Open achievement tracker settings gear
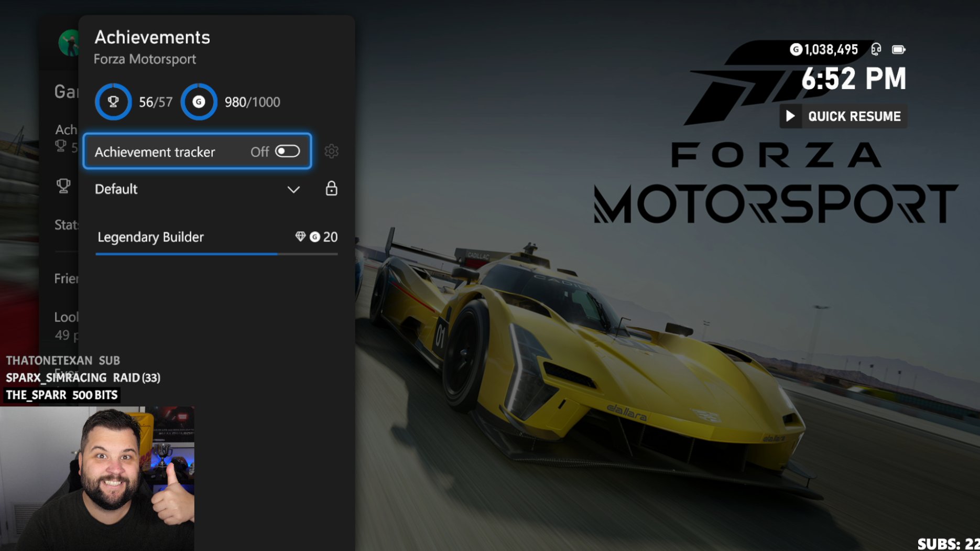This screenshot has height=551, width=980. 331,152
